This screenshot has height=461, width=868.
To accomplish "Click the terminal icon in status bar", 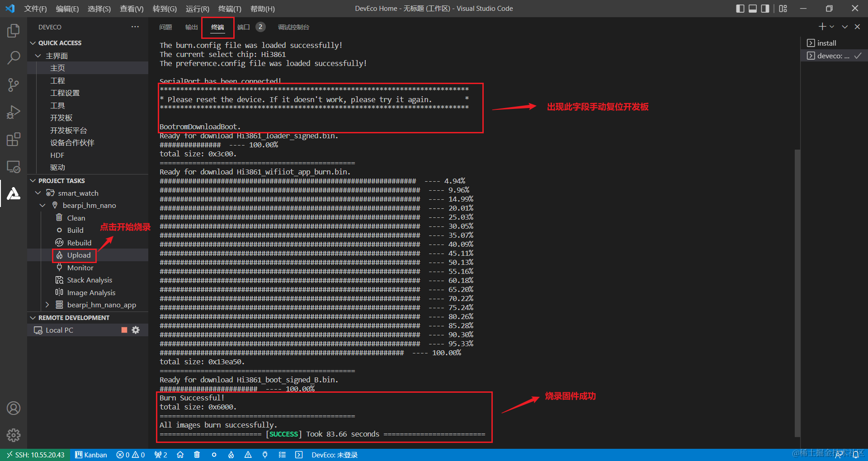I will click(x=299, y=455).
